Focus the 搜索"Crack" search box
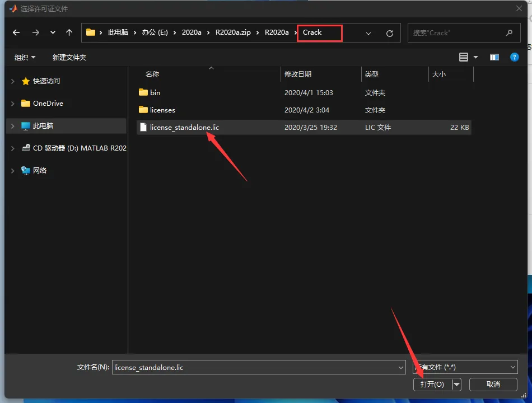The width and height of the screenshot is (532, 403). (x=464, y=33)
